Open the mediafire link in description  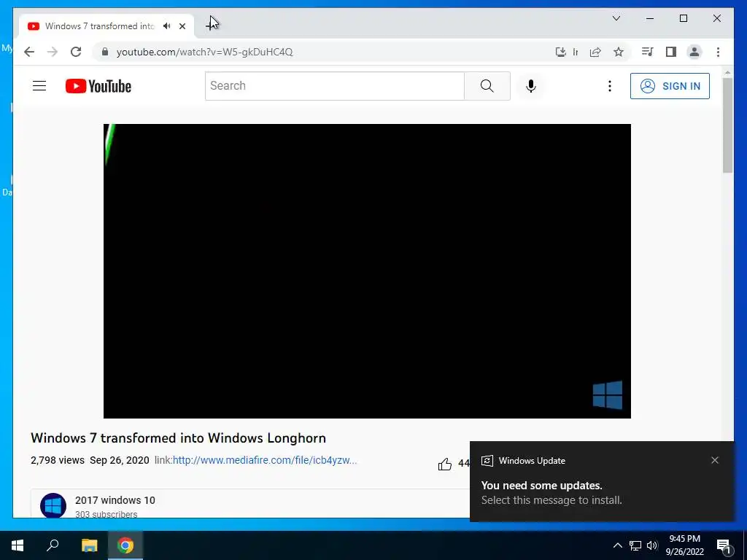point(264,461)
